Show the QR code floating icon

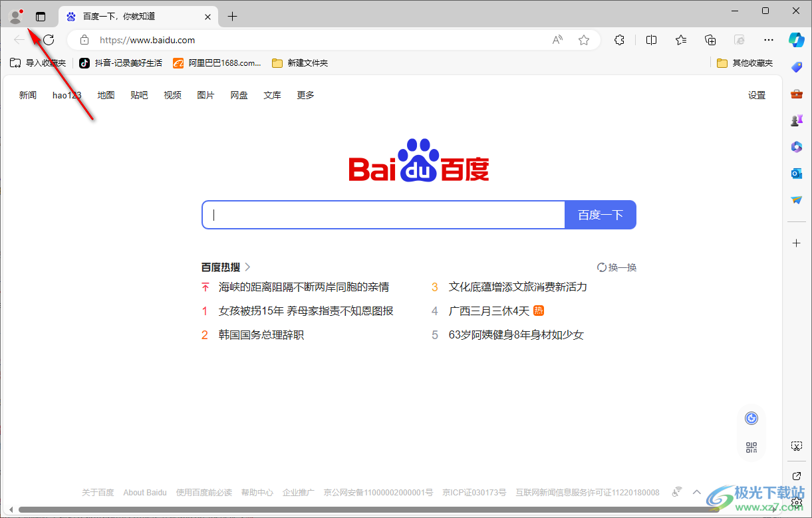[x=751, y=448]
